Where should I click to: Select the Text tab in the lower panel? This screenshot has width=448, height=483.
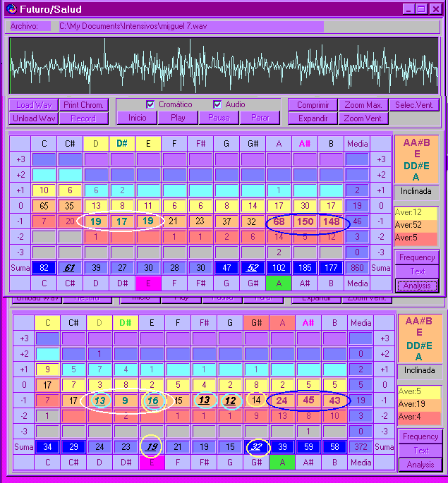[x=420, y=451]
